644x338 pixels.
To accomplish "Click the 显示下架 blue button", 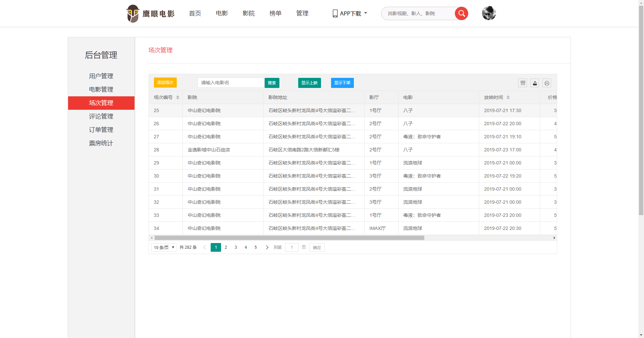I will click(342, 83).
